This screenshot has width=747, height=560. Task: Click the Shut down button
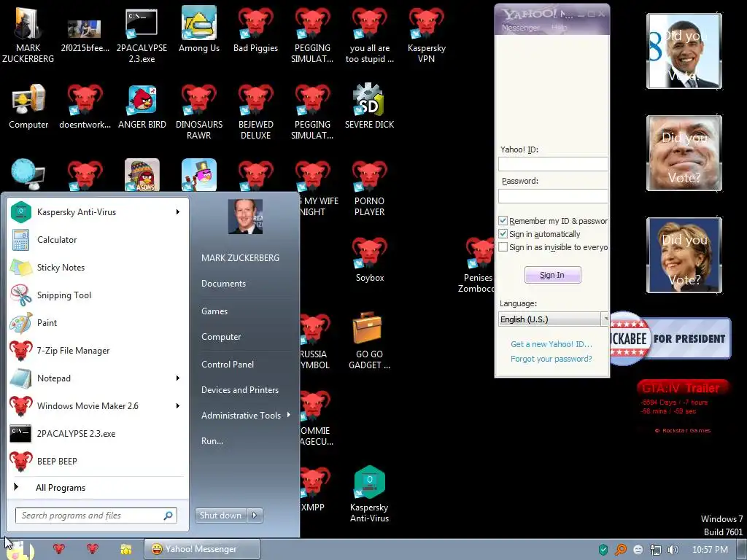(222, 516)
